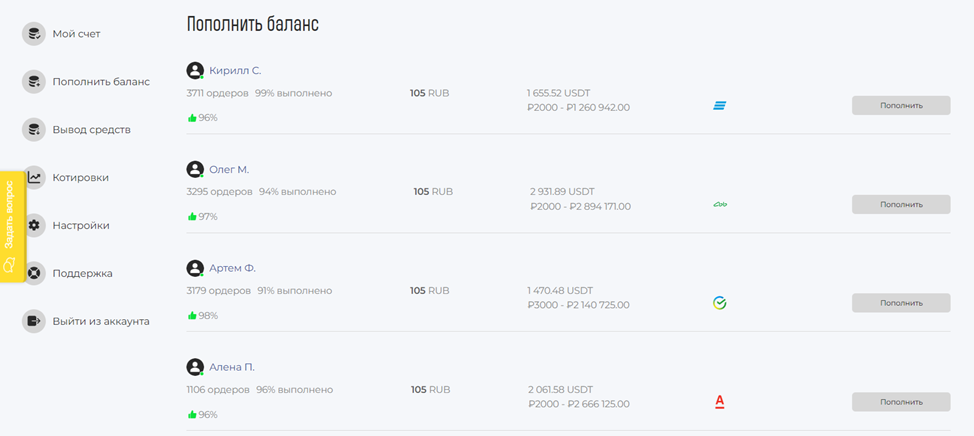Click Пополнить button for Олег М.

(x=901, y=204)
